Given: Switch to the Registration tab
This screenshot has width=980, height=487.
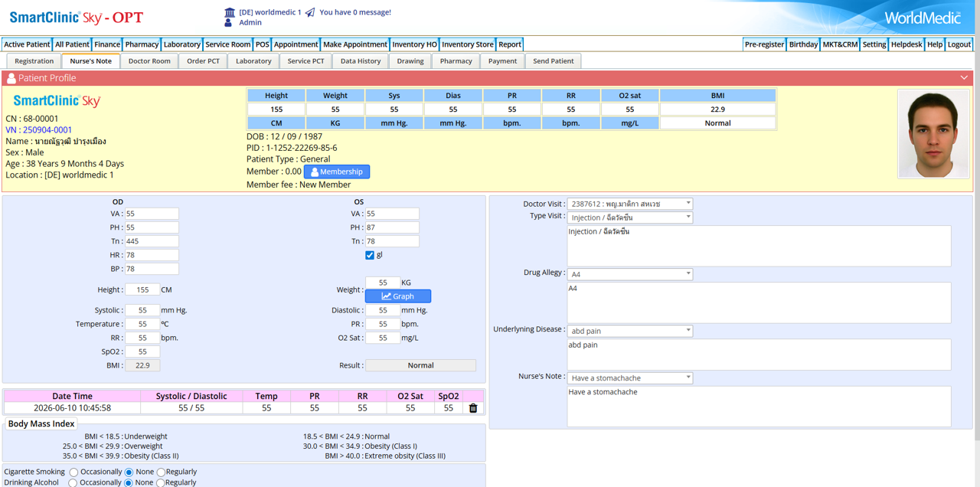Looking at the screenshot, I should coord(34,61).
